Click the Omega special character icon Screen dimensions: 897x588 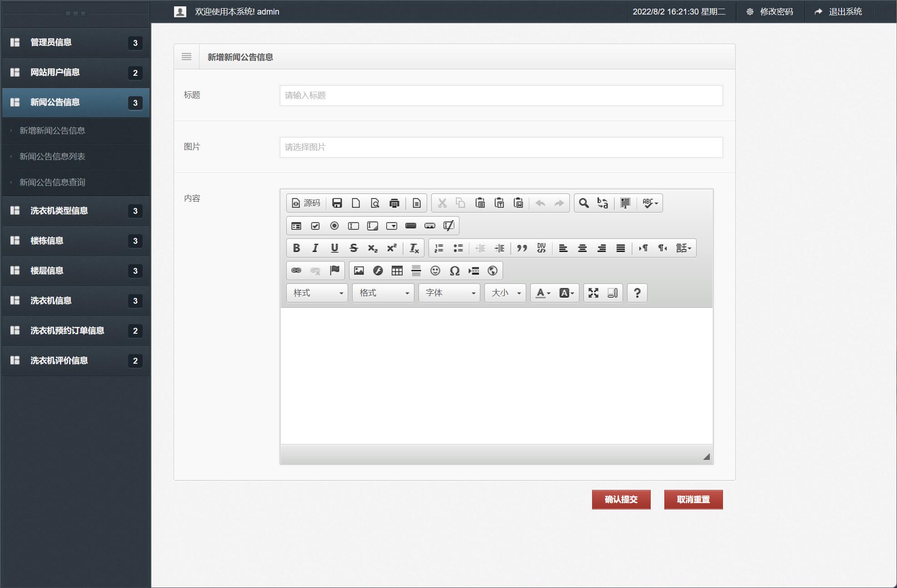pyautogui.click(x=454, y=271)
